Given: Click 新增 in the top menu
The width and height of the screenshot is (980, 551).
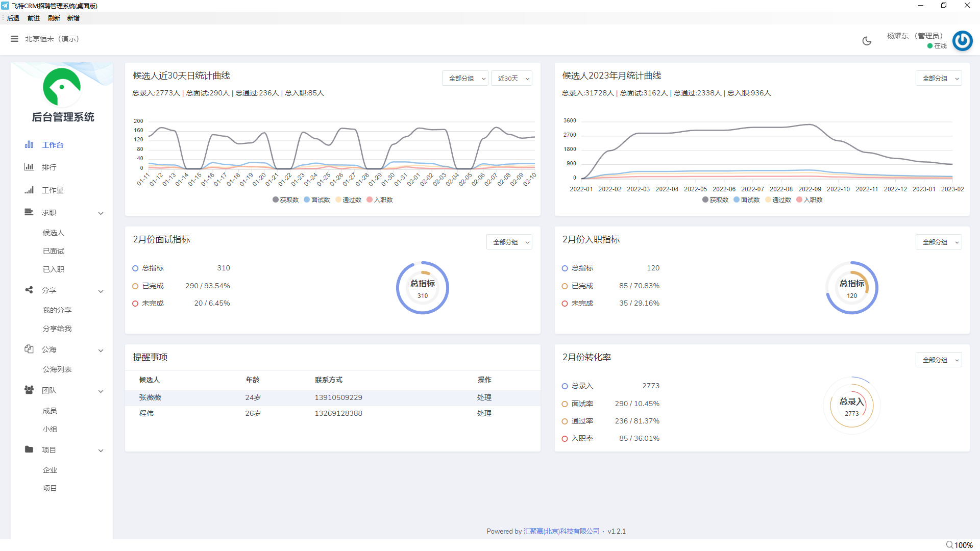Looking at the screenshot, I should (x=73, y=18).
